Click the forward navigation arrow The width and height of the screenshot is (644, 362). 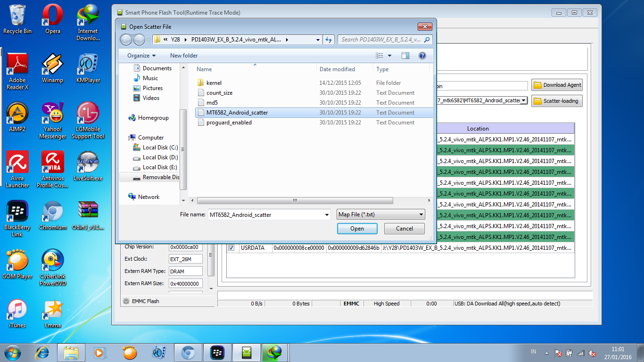138,40
